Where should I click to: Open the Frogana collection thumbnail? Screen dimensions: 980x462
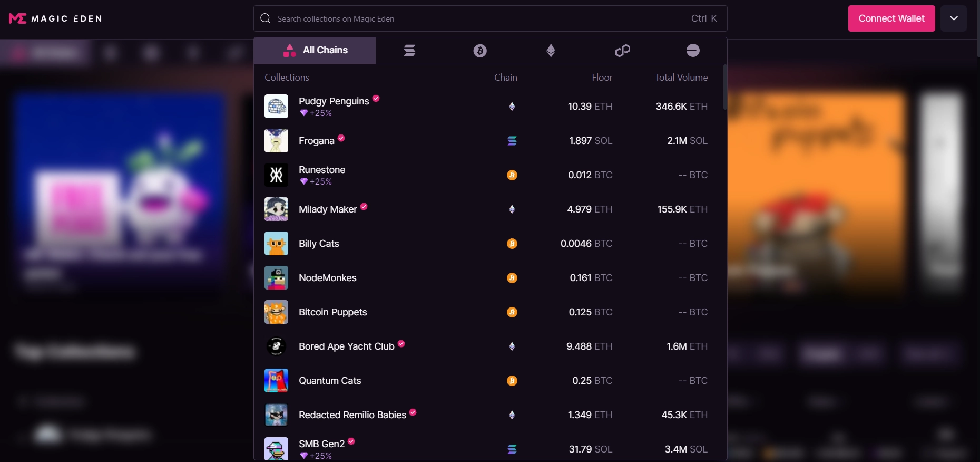point(276,141)
